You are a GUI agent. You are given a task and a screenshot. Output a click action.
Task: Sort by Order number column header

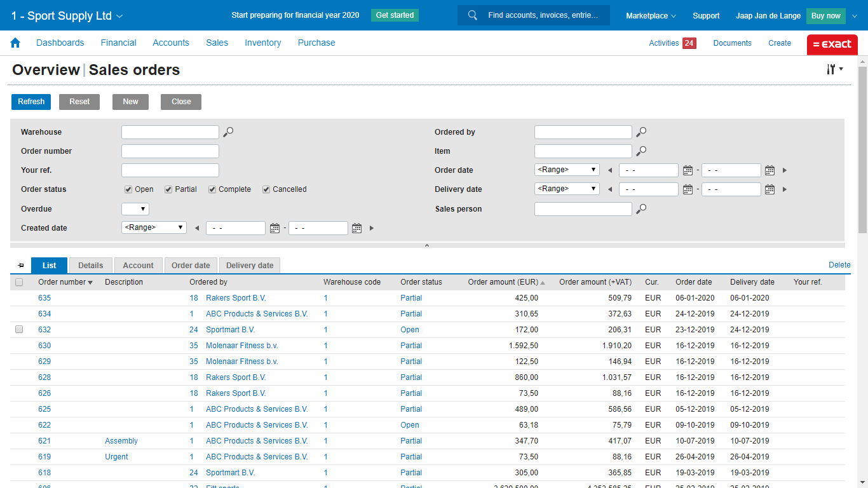point(65,282)
